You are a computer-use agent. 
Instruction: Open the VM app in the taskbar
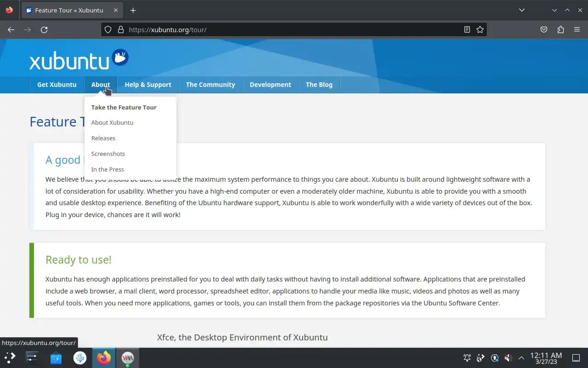128,357
